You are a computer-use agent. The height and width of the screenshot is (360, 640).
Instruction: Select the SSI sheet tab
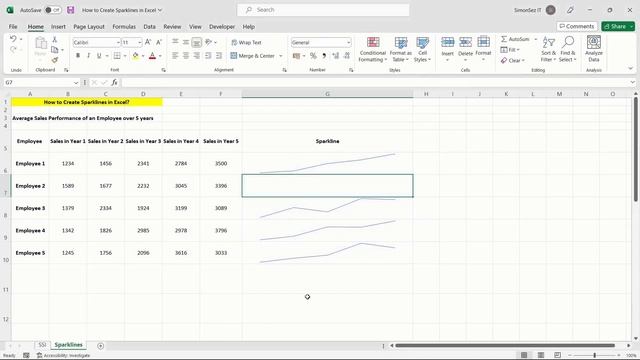click(x=42, y=345)
